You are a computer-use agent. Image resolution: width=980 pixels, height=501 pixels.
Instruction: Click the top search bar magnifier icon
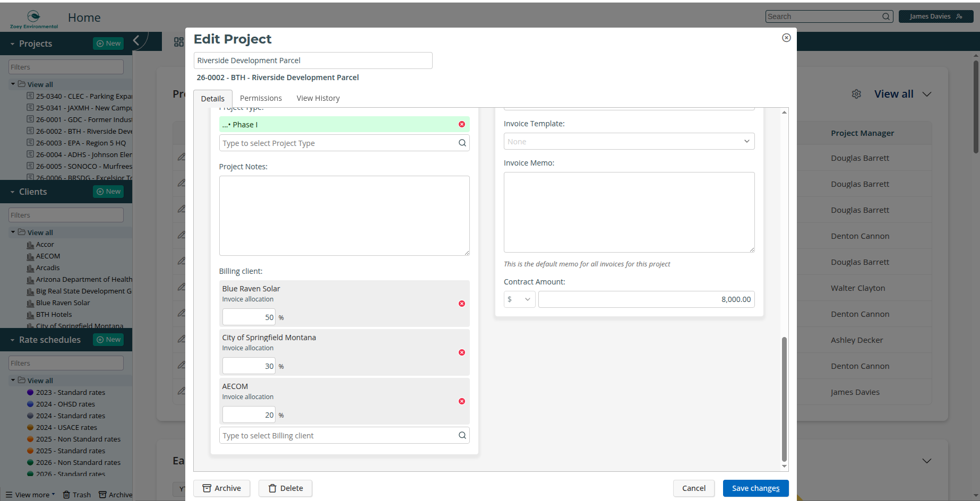[886, 16]
